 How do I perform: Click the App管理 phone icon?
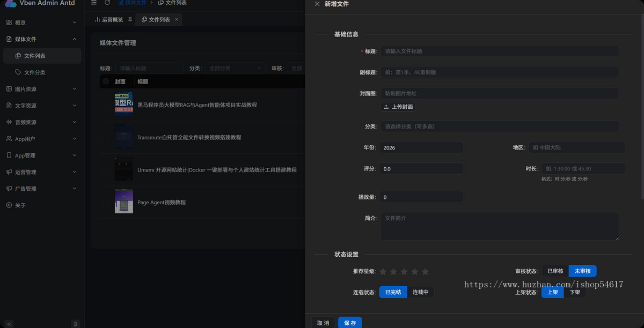coord(9,155)
